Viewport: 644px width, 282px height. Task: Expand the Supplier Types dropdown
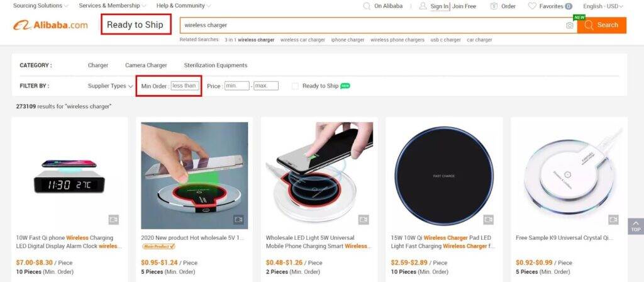tap(110, 86)
